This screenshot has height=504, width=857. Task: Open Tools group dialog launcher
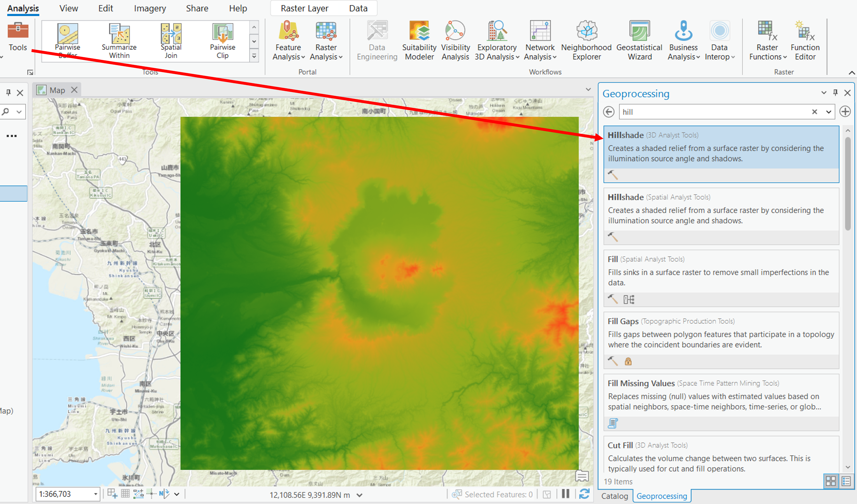click(30, 72)
